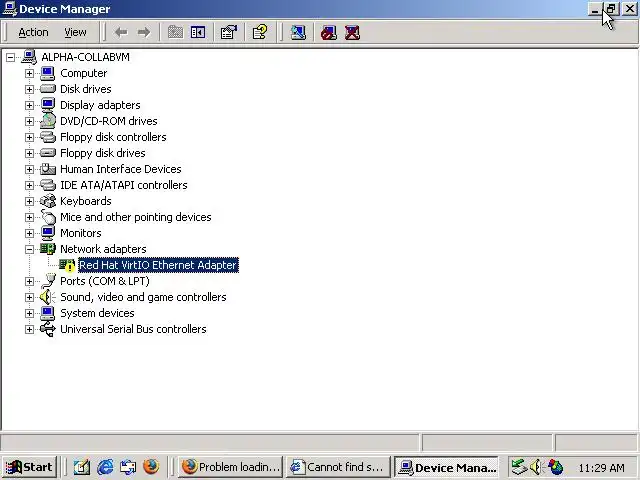Expand the Ports (COM & LPT) category
Screen dimensions: 640x480
click(x=29, y=282)
